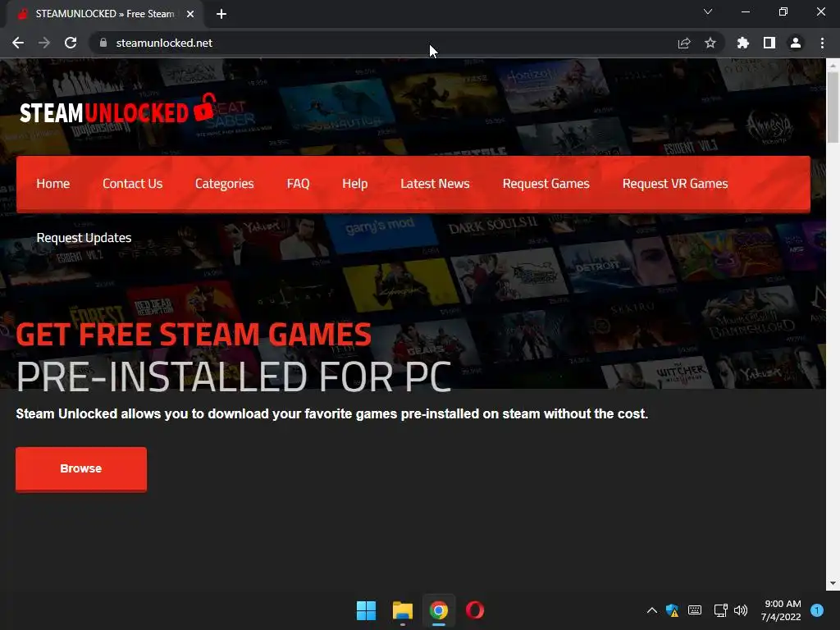The image size is (840, 630).
Task: Open the volume speaker tray icon
Action: (741, 610)
